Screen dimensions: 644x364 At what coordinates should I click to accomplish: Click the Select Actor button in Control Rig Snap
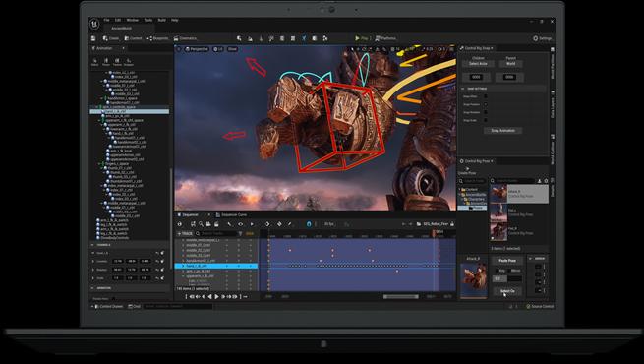click(x=478, y=64)
